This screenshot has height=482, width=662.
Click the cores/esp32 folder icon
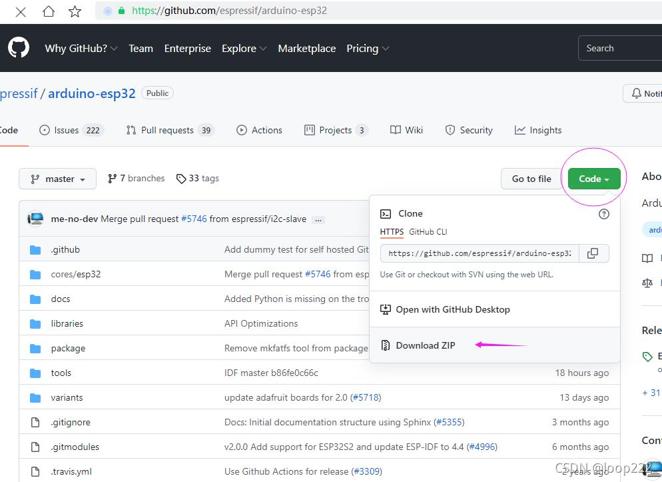(x=35, y=274)
